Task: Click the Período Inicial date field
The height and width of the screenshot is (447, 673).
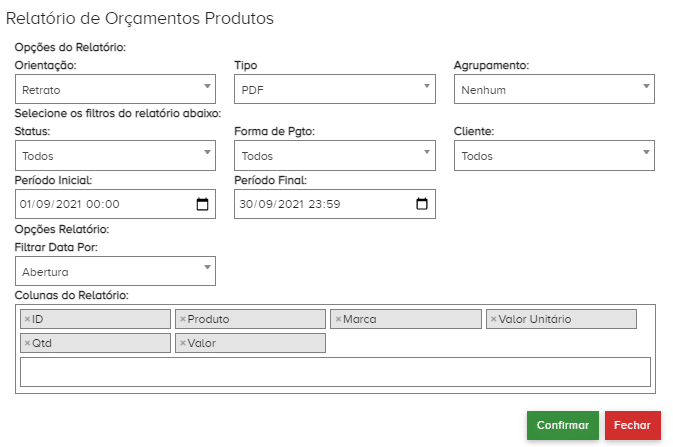Action: [100, 204]
